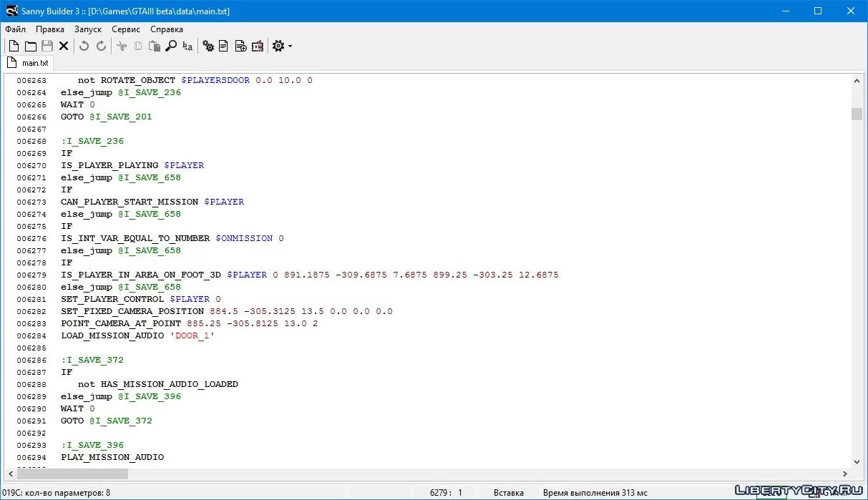Image resolution: width=868 pixels, height=500 pixels.
Task: Open the Файл menu
Action: pos(15,29)
